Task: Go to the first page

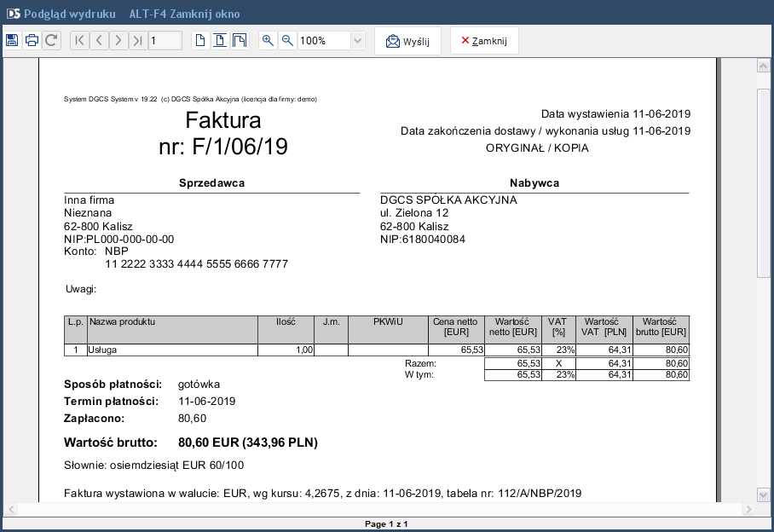Action: click(x=79, y=40)
